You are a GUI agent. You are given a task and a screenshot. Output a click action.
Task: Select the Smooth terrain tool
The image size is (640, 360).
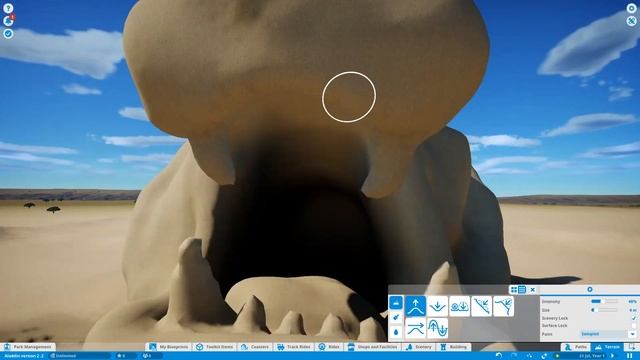click(460, 306)
